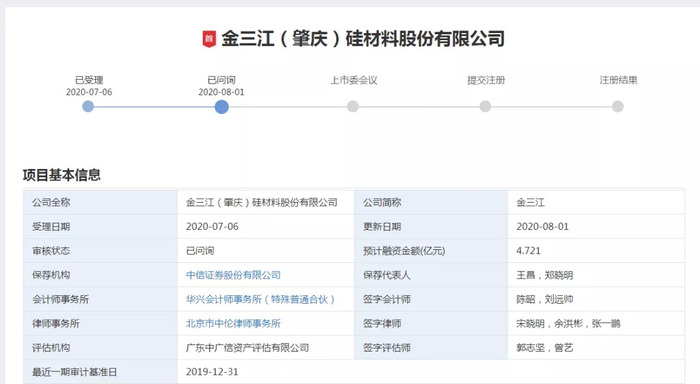The height and width of the screenshot is (384, 700).
Task: Click the 审核状态 value 已问询 in table
Action: (x=200, y=251)
